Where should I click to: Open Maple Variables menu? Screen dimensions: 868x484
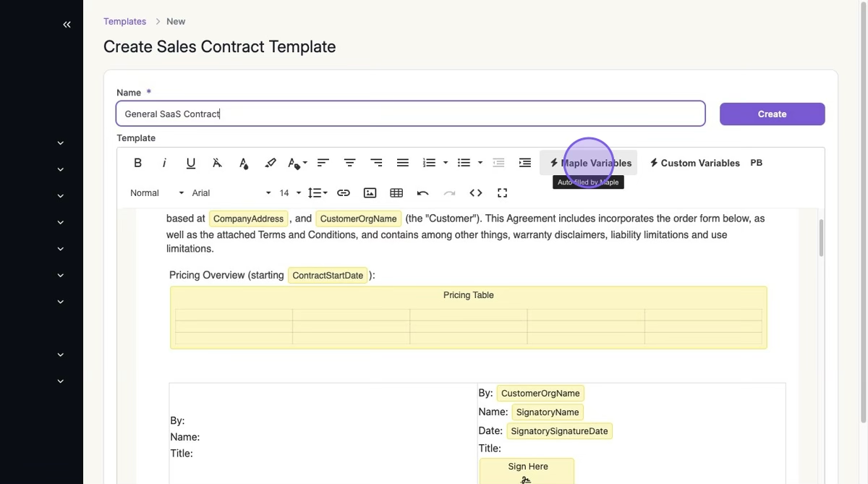click(589, 163)
